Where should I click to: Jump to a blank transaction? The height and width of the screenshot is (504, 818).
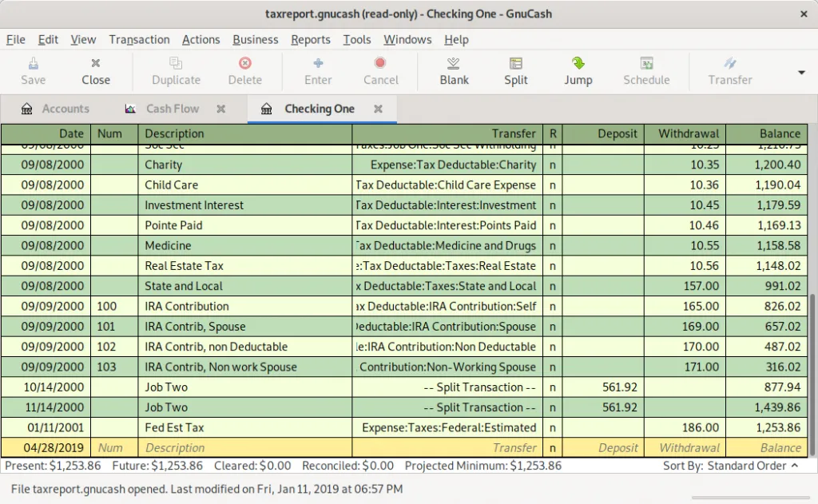[x=454, y=71]
